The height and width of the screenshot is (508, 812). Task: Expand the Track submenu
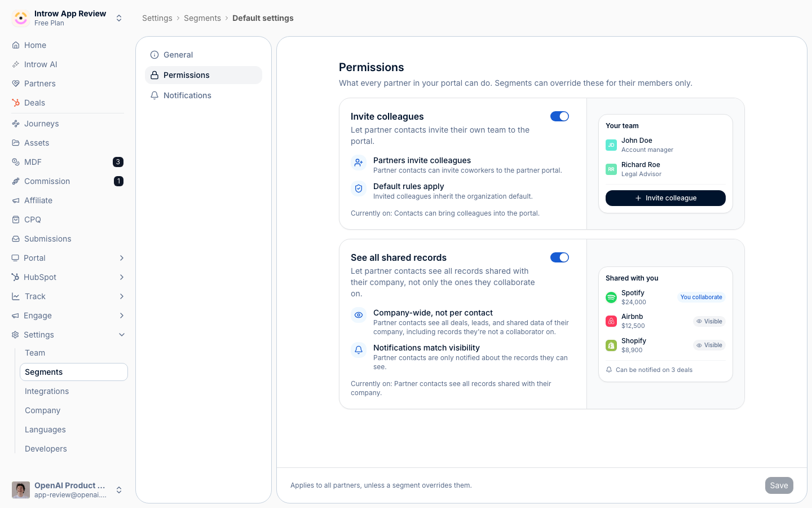pyautogui.click(x=122, y=296)
